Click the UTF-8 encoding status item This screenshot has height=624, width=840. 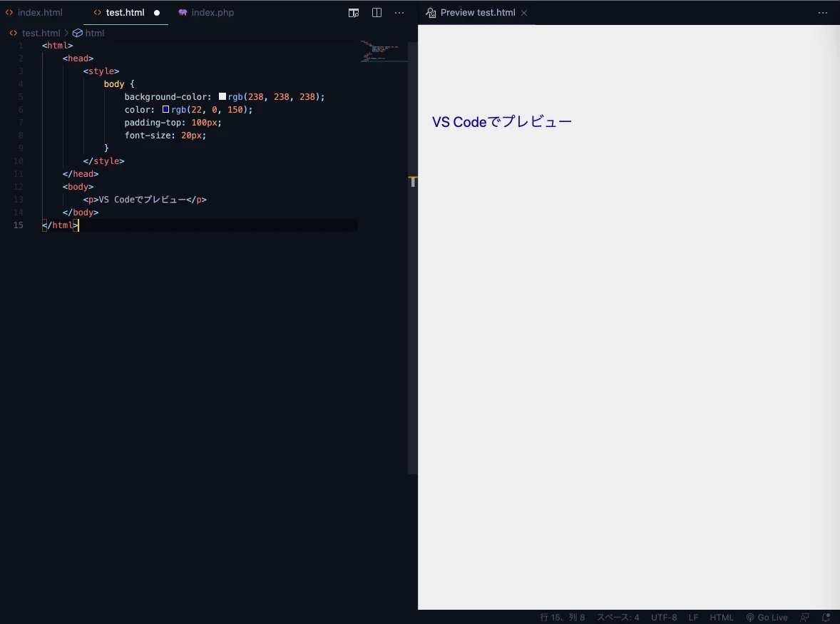(x=664, y=617)
